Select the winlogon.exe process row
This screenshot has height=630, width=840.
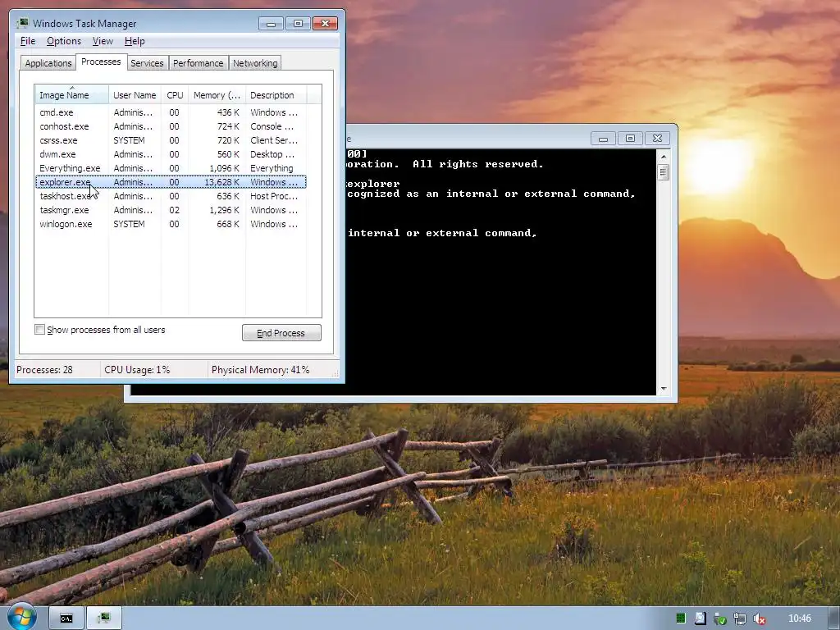171,224
